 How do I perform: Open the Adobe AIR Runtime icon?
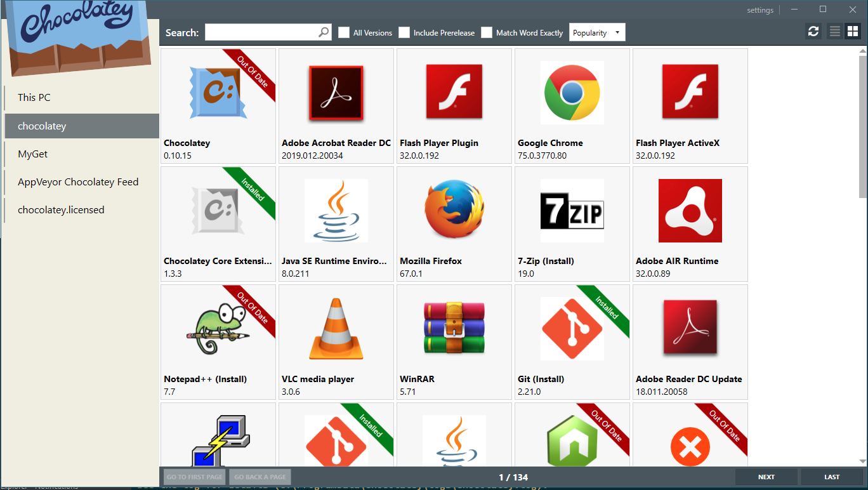690,211
